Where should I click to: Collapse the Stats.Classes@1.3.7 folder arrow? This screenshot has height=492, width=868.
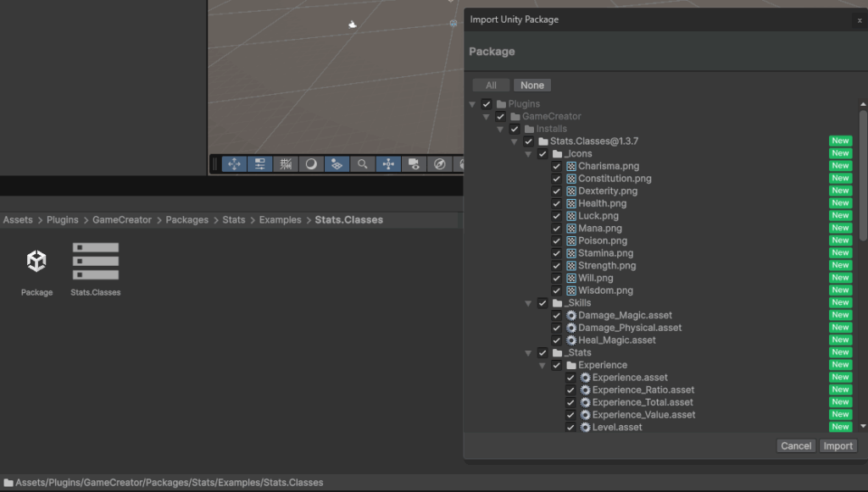pos(515,141)
